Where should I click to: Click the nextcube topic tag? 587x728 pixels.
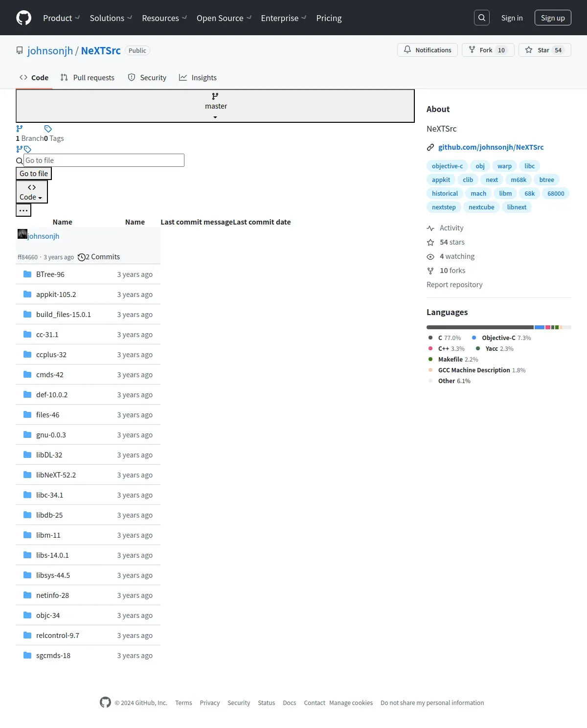click(481, 207)
